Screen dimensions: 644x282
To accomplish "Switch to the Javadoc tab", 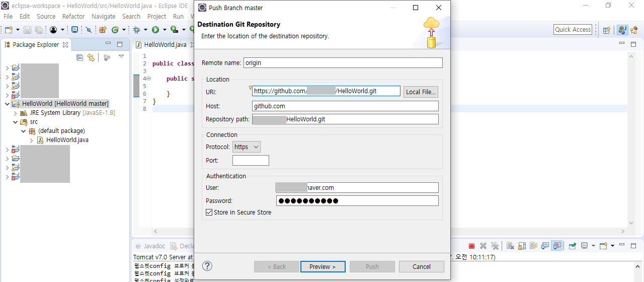I will (x=150, y=246).
